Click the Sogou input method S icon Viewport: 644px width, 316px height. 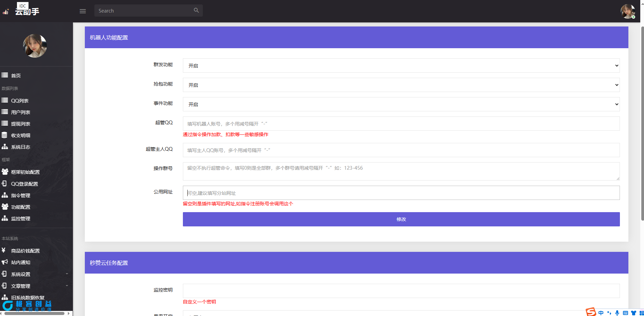tap(591, 312)
